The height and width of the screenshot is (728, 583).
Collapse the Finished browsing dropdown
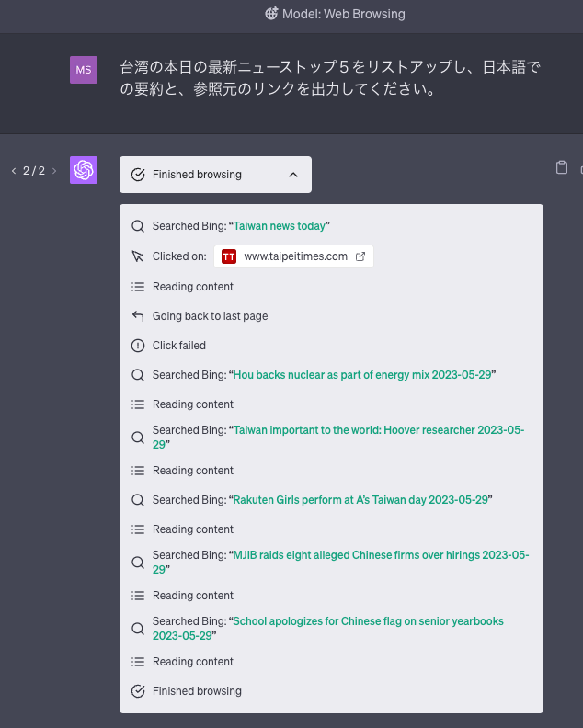click(x=215, y=175)
